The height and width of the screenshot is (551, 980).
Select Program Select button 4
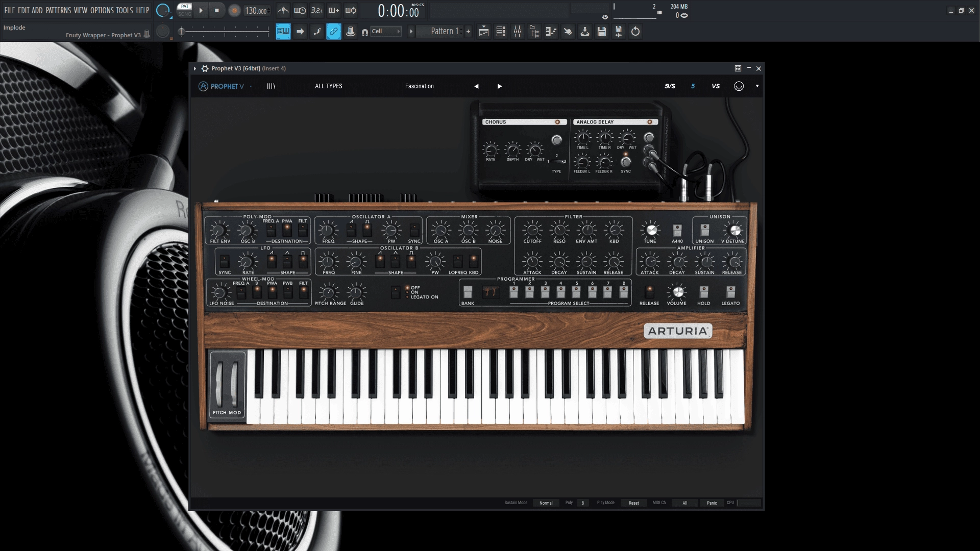(560, 292)
